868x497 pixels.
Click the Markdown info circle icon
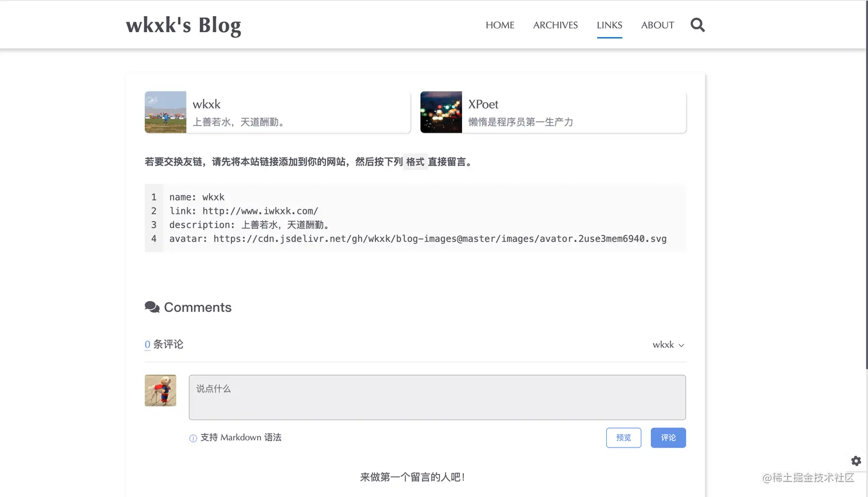click(x=193, y=438)
